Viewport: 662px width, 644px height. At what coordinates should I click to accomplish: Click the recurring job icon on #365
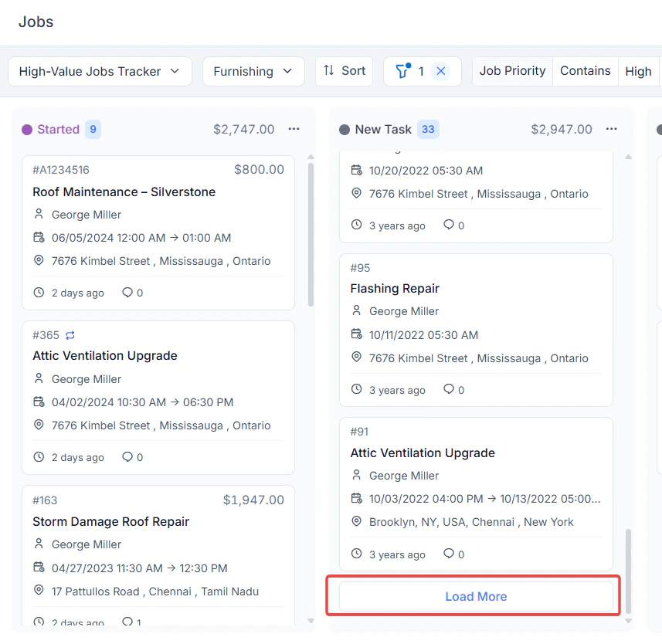click(70, 335)
